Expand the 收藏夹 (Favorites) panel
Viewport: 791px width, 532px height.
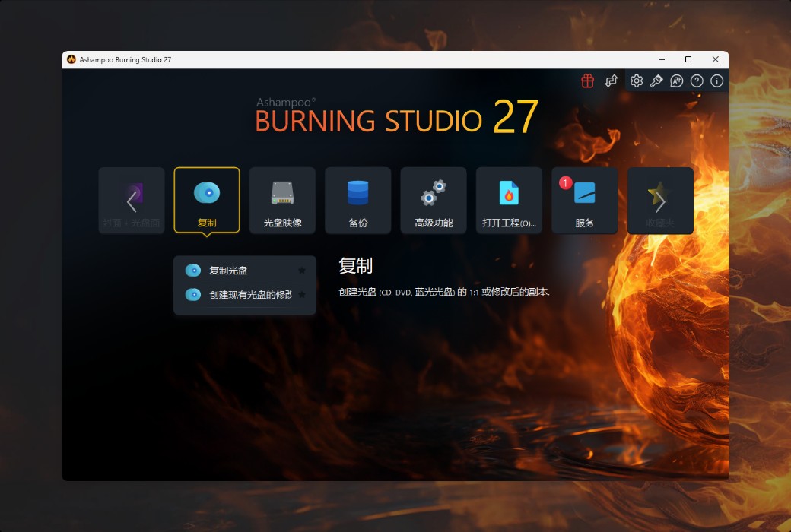pyautogui.click(x=660, y=200)
